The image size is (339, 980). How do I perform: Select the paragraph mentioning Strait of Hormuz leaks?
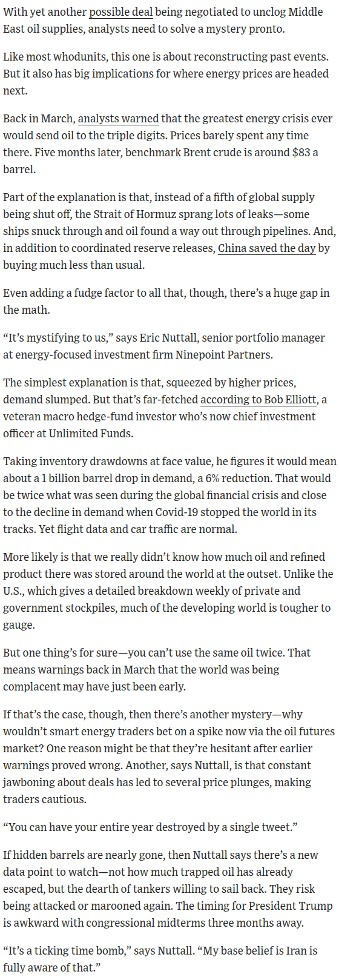(x=167, y=231)
